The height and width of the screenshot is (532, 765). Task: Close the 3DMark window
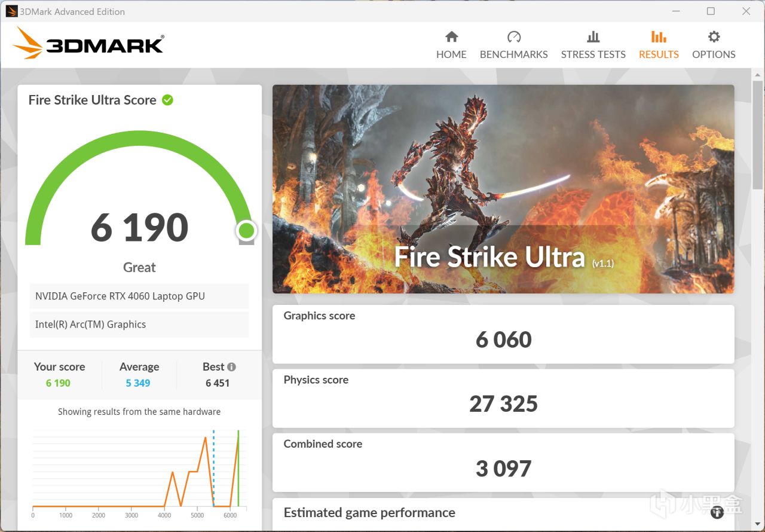tap(746, 11)
